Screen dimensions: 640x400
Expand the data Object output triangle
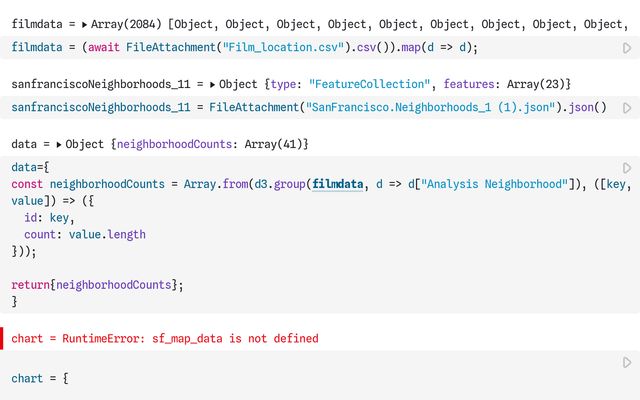[x=60, y=145]
